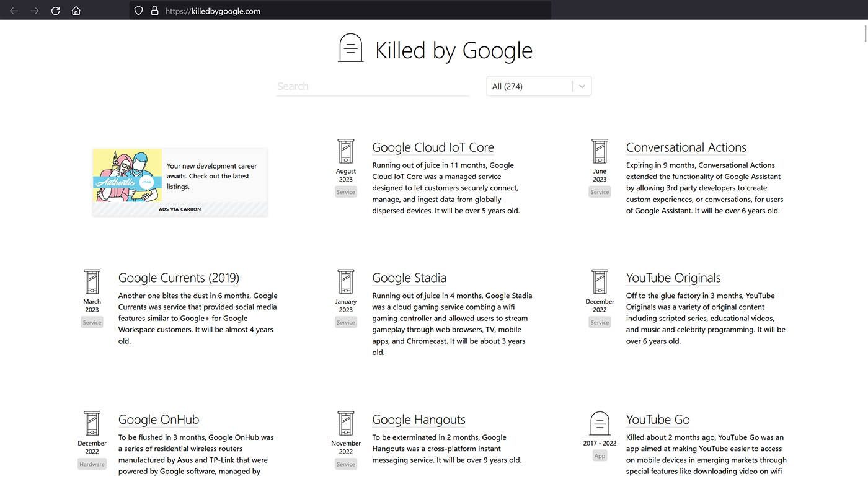Click the App tag under 2017 - 2022
The width and height of the screenshot is (868, 479).
(x=600, y=455)
